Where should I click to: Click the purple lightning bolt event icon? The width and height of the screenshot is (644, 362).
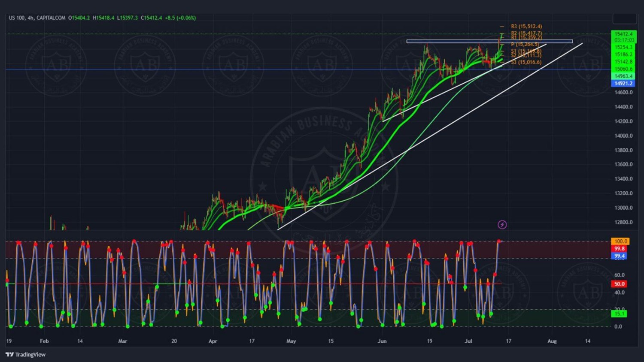click(502, 225)
